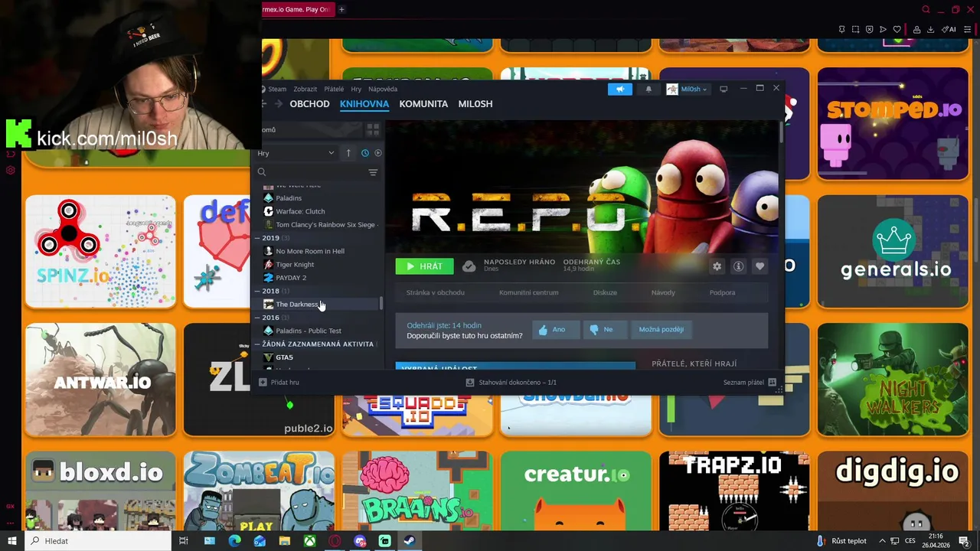The height and width of the screenshot is (551, 980).
Task: Open the Zobrazit menu
Action: 305,89
